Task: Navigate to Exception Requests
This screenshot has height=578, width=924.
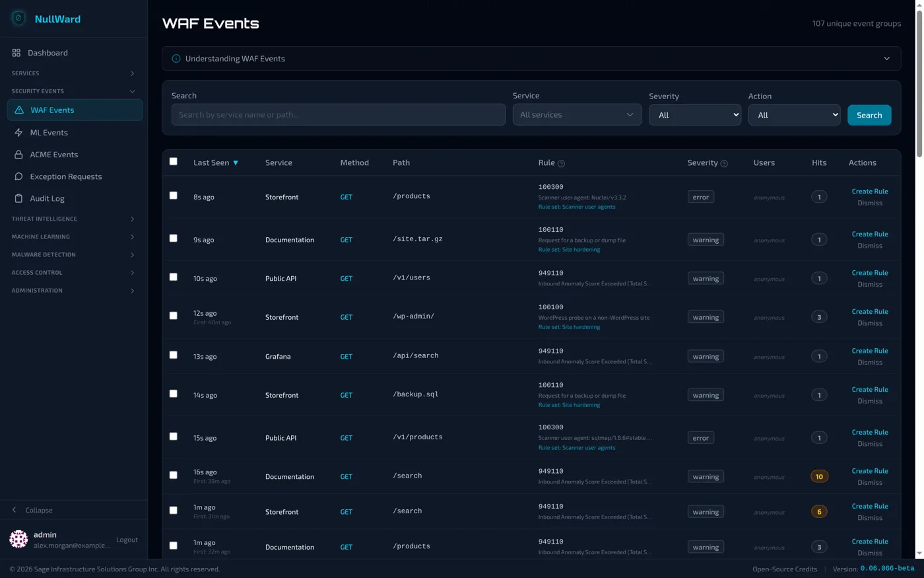Action: click(x=75, y=176)
